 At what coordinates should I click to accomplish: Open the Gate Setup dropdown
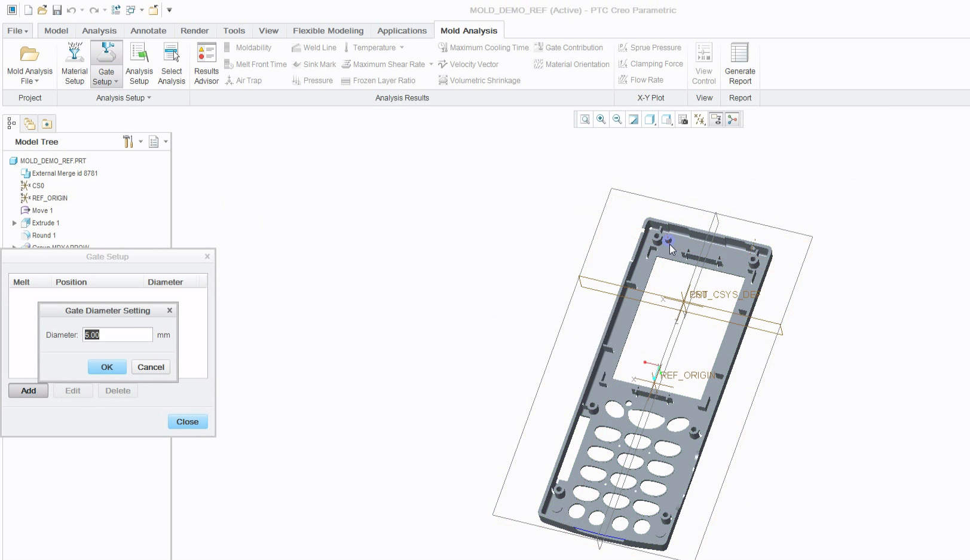click(x=106, y=82)
